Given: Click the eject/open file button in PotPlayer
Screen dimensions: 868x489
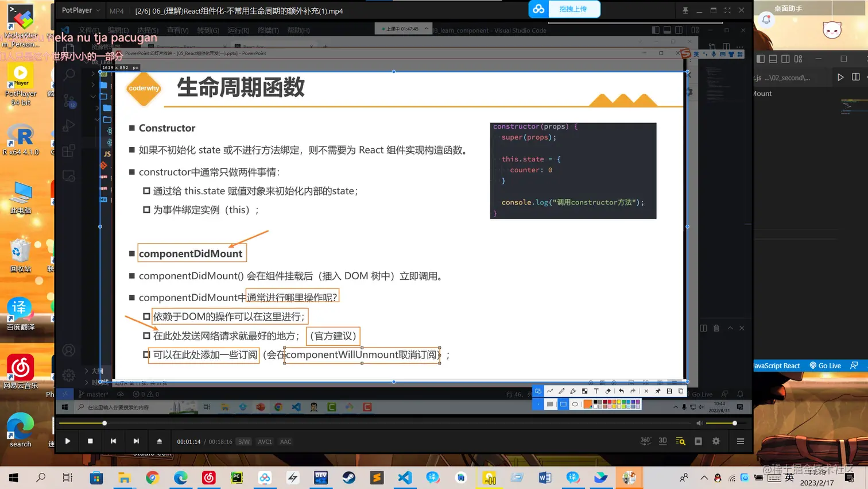Looking at the screenshot, I should pyautogui.click(x=160, y=441).
